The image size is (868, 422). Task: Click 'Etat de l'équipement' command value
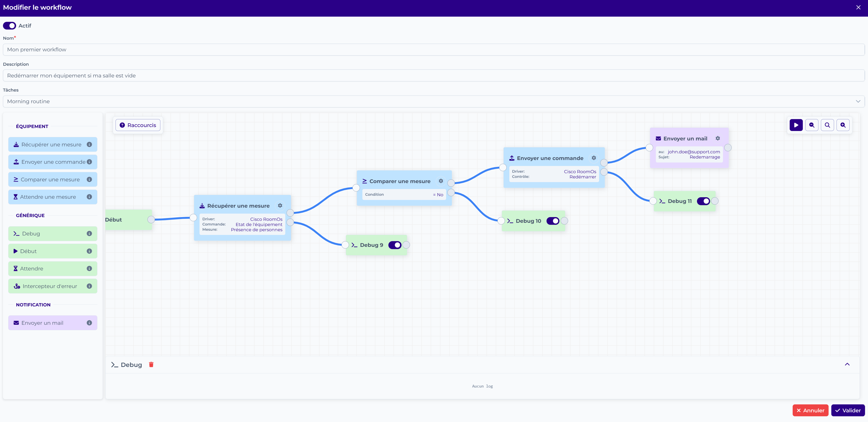coord(259,225)
